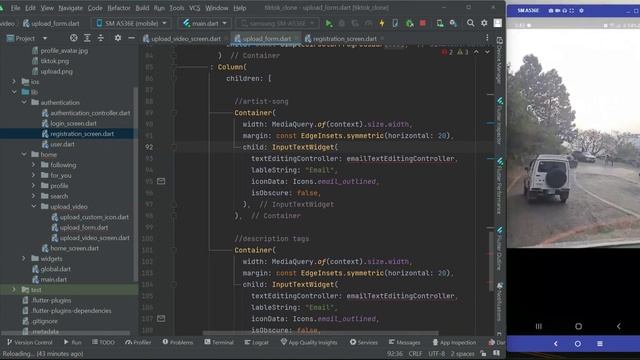Open App Quality Insights tool window
Image resolution: width=640 pixels, height=360 pixels.
309,342
